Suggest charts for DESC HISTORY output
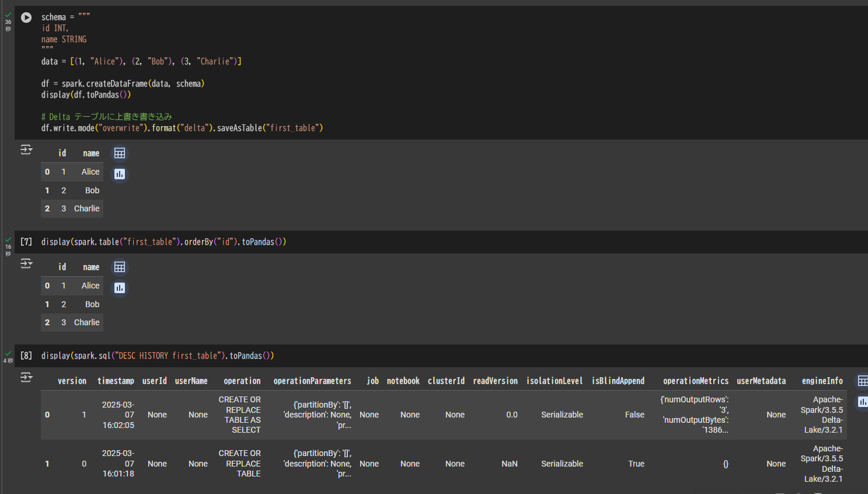Image resolution: width=868 pixels, height=494 pixels. 862,402
